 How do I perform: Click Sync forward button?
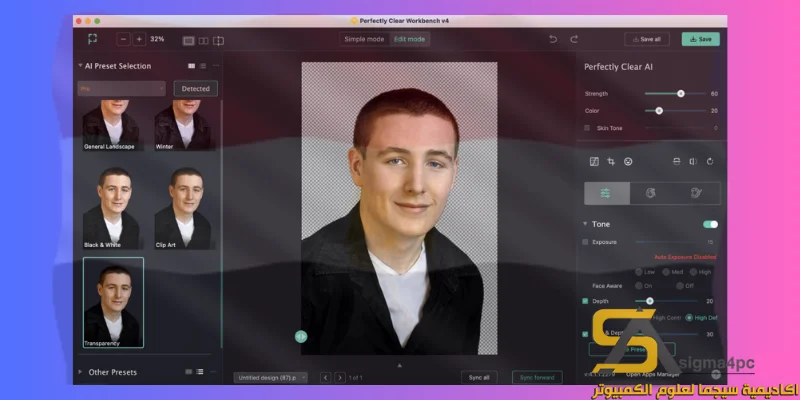click(x=537, y=378)
